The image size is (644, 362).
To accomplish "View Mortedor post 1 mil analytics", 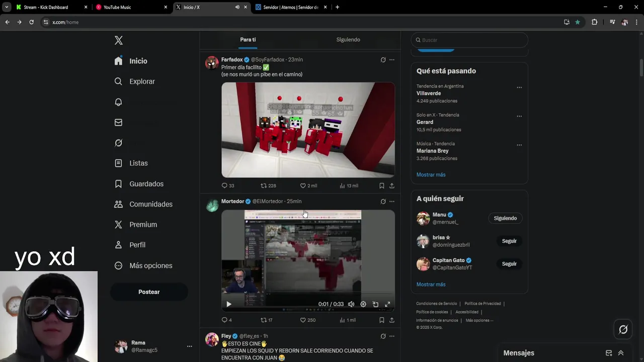I will click(348, 320).
